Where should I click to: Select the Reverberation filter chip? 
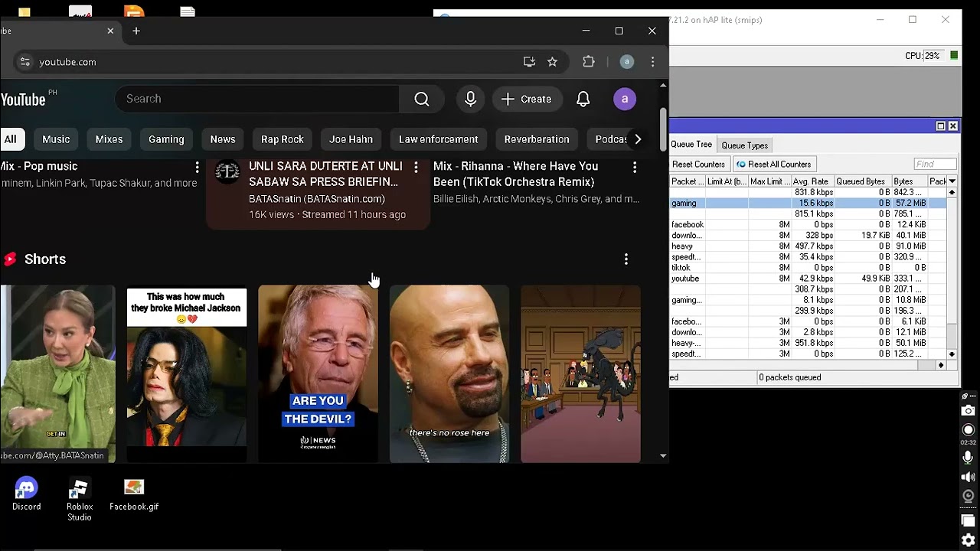point(537,139)
